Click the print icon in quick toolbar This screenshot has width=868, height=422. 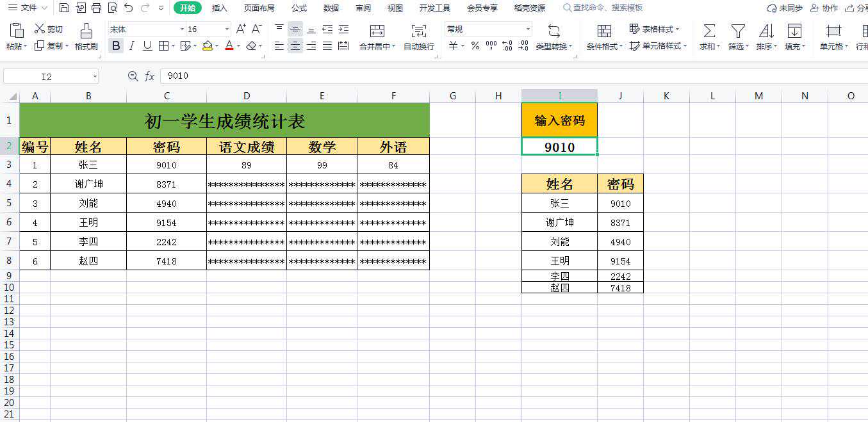click(x=96, y=8)
